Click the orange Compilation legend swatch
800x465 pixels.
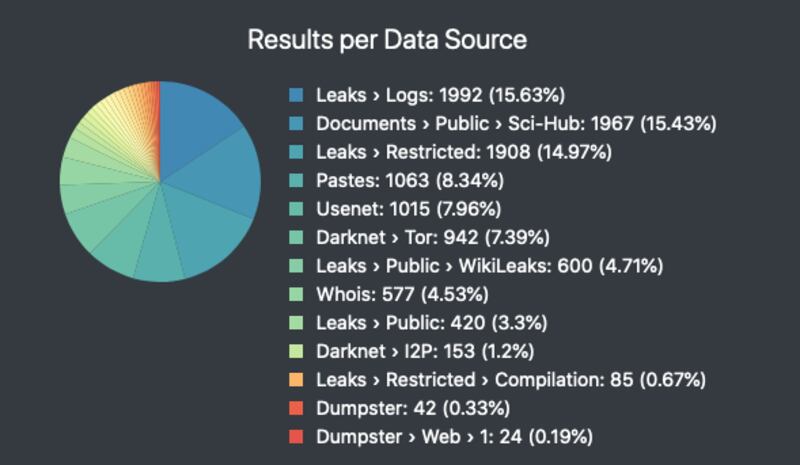[296, 380]
